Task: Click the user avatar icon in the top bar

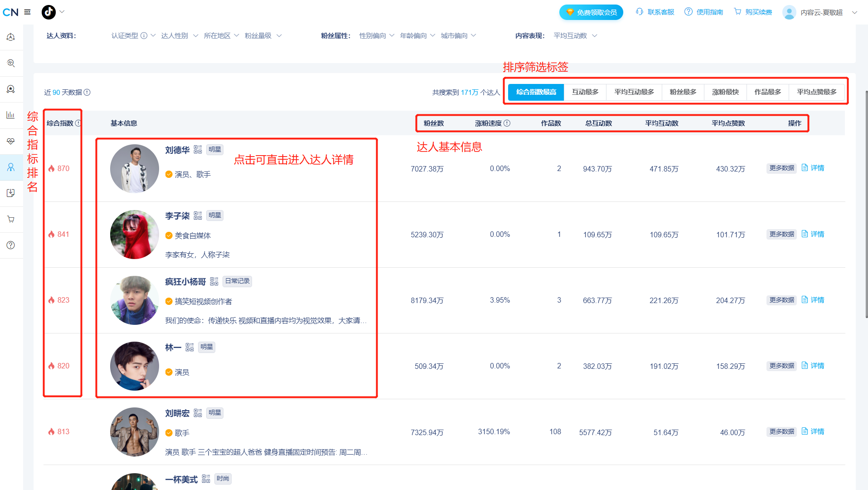Action: pos(789,12)
